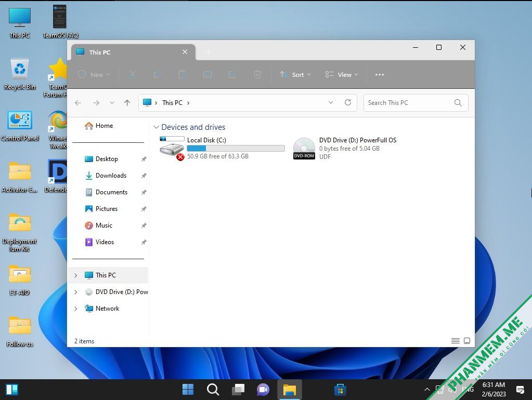Select the ET-AIO desktop folder

click(20, 281)
